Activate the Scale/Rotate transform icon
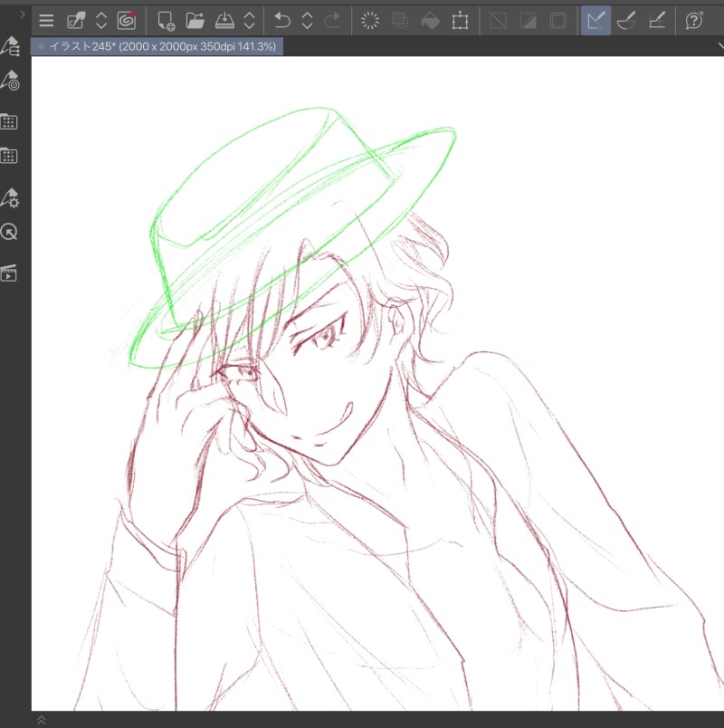 click(x=460, y=21)
